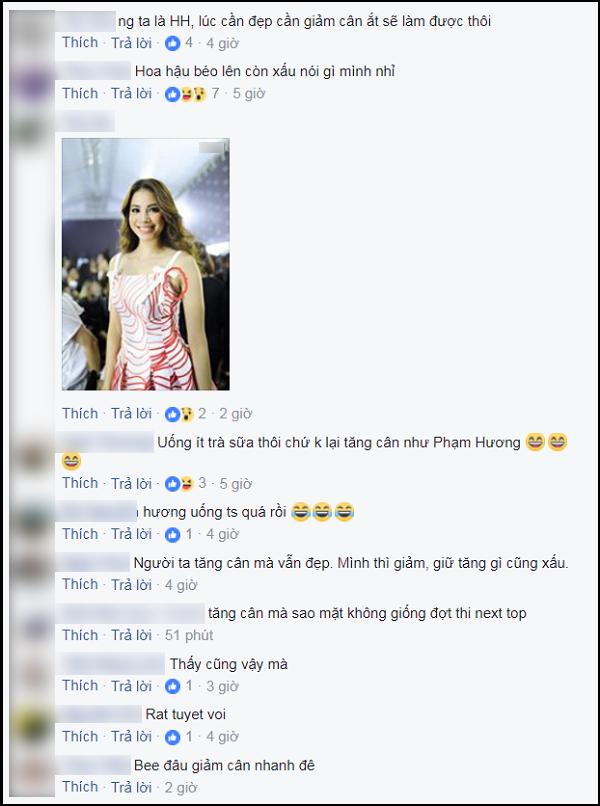Reply to the 'ng ta là HH' comment via Trả lời
600x806 pixels.
pyautogui.click(x=132, y=43)
